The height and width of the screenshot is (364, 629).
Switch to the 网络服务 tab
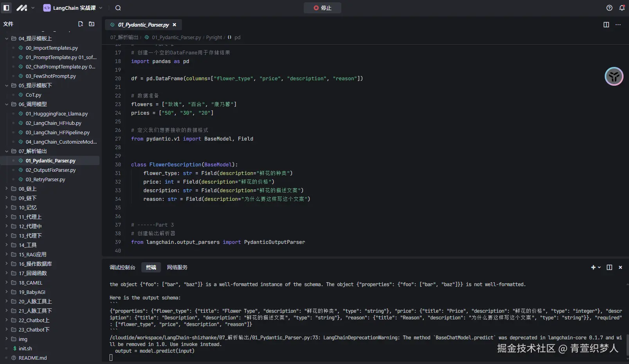point(177,267)
